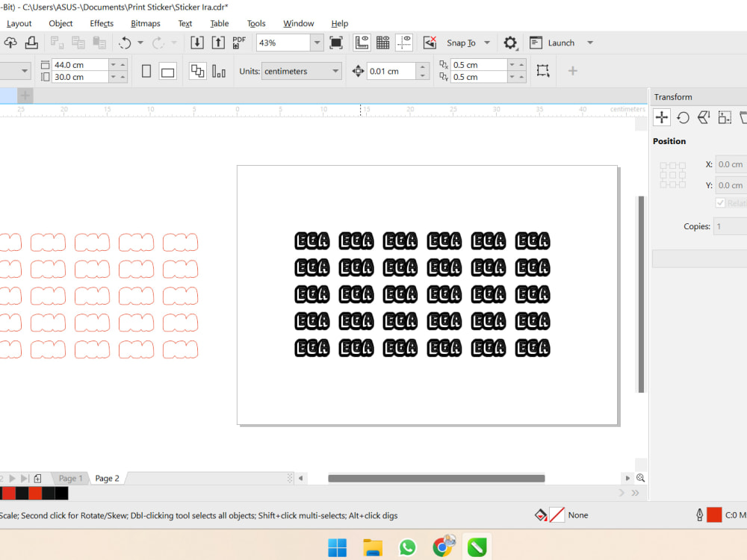Toggle Snap Off icon
The image size is (747, 560).
coord(430,43)
